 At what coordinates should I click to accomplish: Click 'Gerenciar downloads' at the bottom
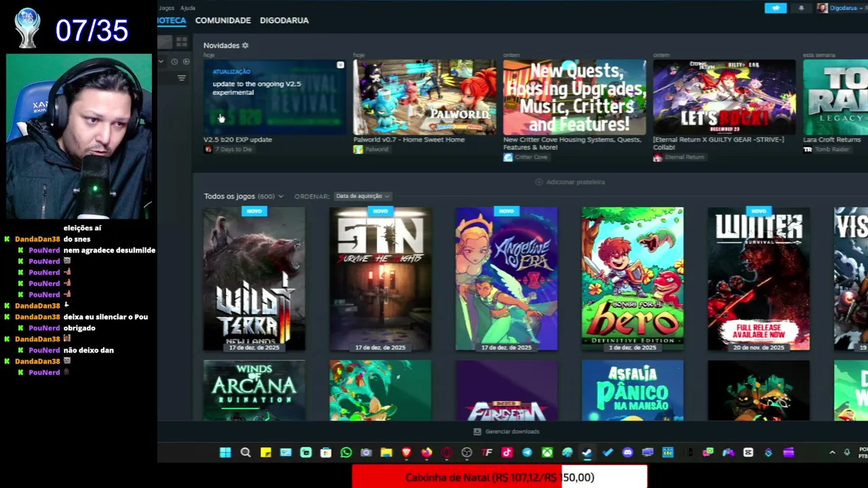click(x=506, y=432)
